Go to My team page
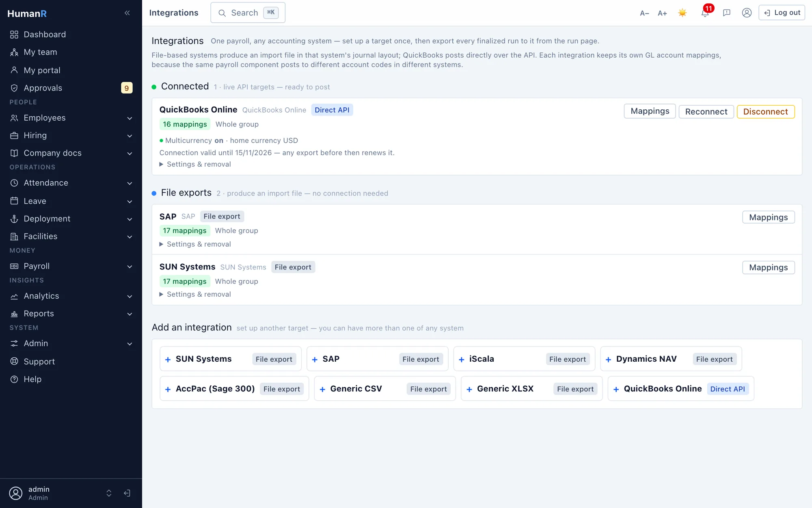 pos(71,52)
